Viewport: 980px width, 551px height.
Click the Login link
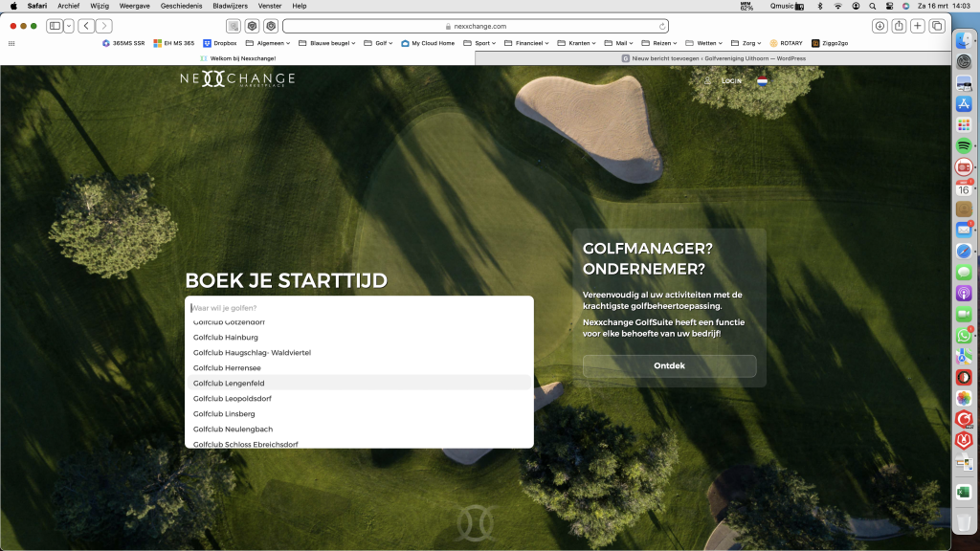[732, 81]
